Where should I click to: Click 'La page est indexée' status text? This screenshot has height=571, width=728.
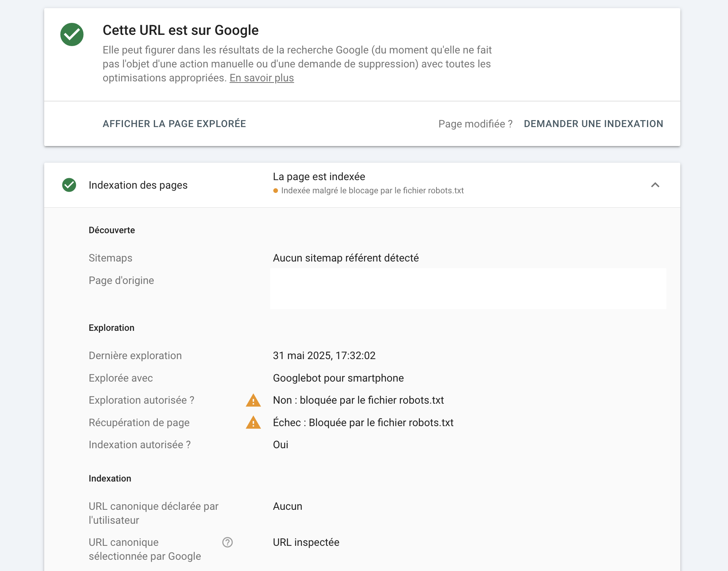point(319,177)
